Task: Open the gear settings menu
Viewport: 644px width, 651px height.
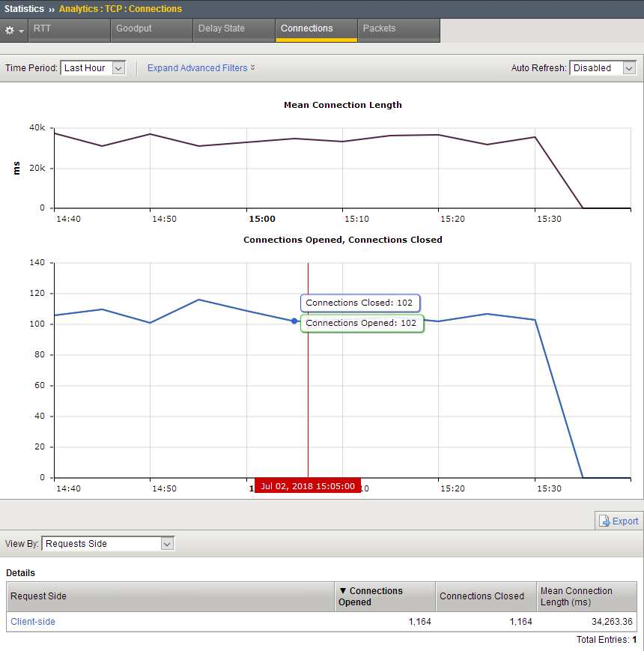Action: coord(13,30)
